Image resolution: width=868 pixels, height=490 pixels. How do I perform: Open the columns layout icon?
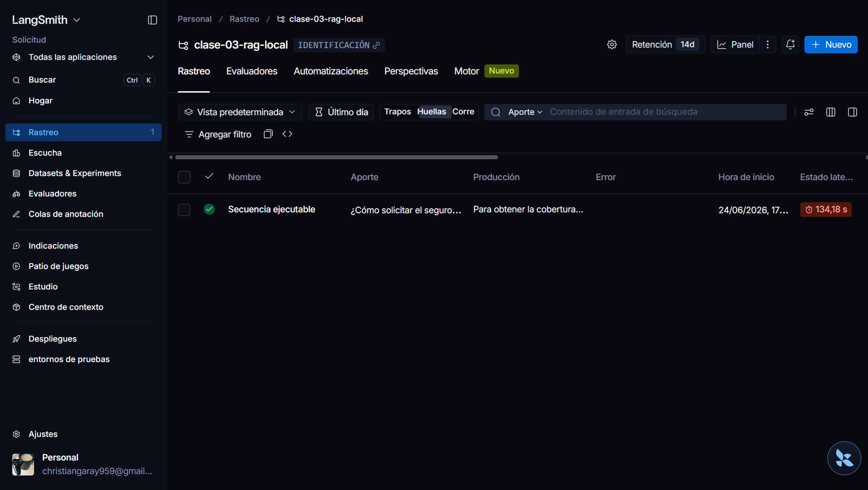(831, 112)
